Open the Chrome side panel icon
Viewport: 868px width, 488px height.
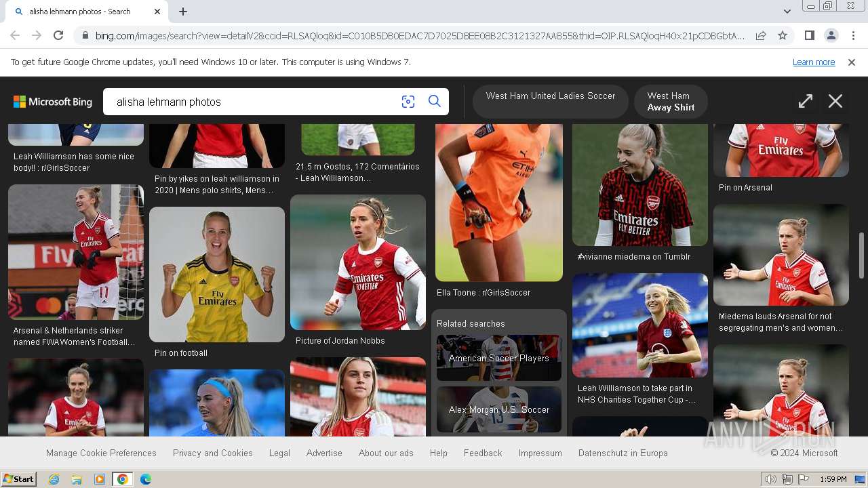[809, 35]
